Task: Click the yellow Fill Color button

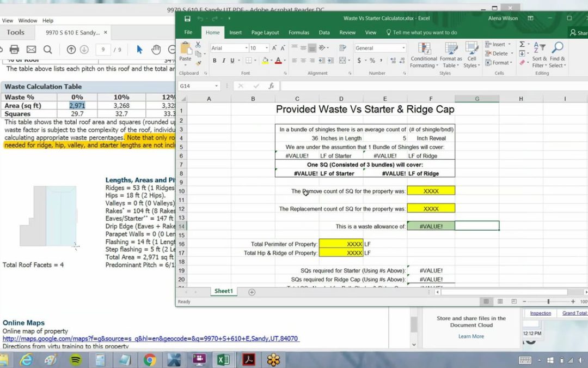Action: (x=265, y=61)
